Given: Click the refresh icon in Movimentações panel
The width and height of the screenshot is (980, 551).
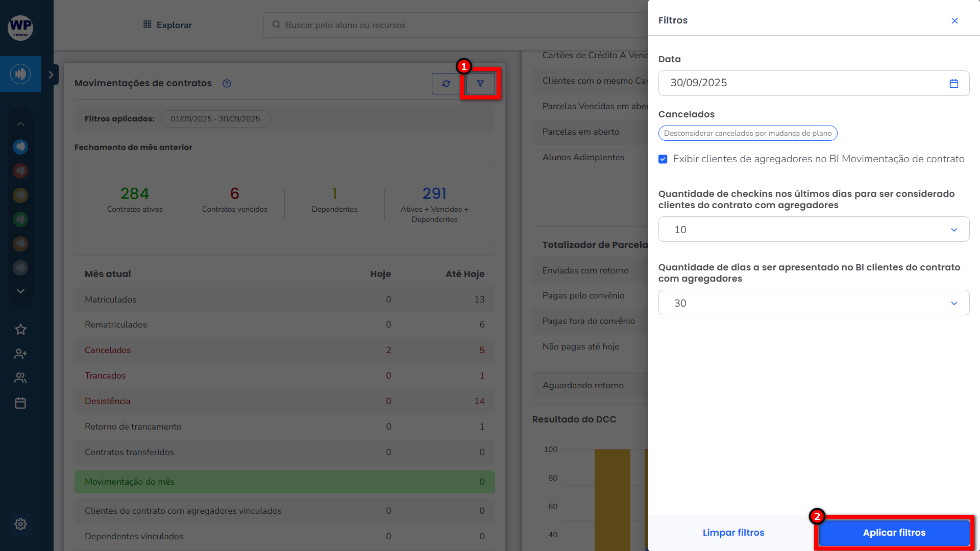Looking at the screenshot, I should [x=446, y=84].
